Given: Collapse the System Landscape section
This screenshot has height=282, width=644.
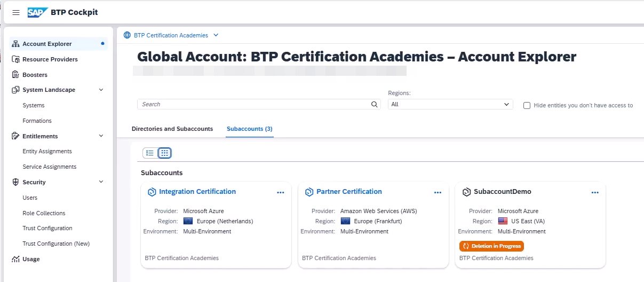Looking at the screenshot, I should click(x=101, y=90).
